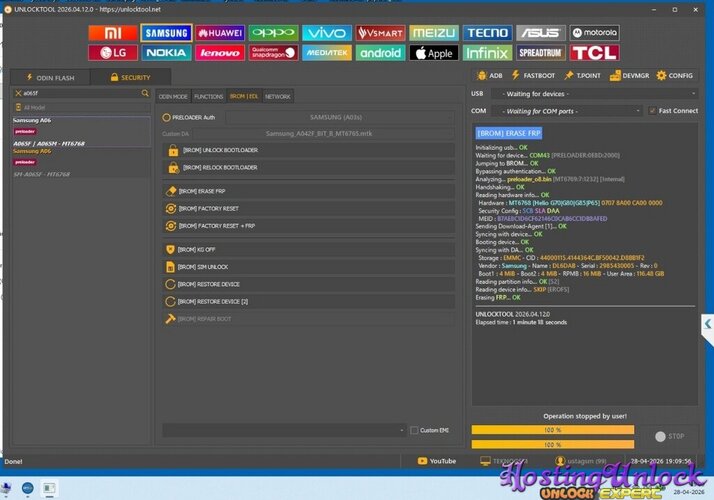Open the NETWORK sub-tab

click(x=277, y=97)
